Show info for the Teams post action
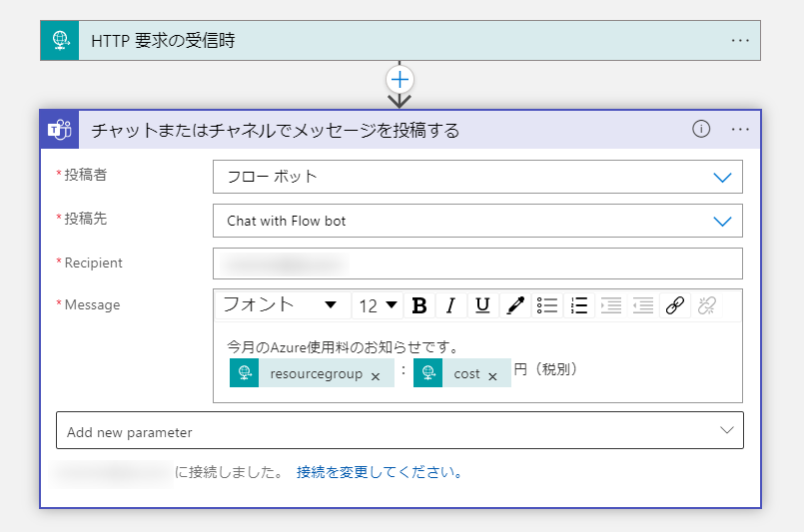 (x=701, y=129)
